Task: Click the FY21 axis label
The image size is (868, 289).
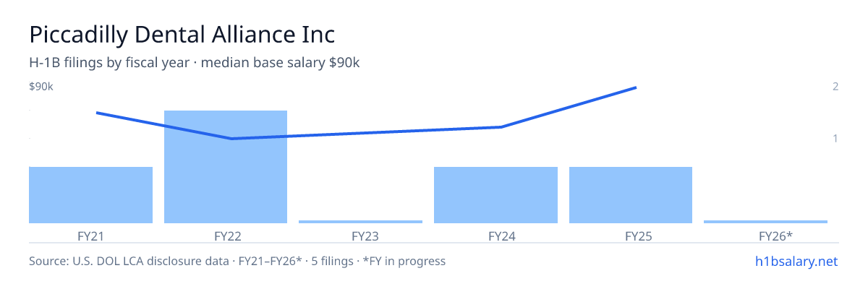Action: point(90,236)
